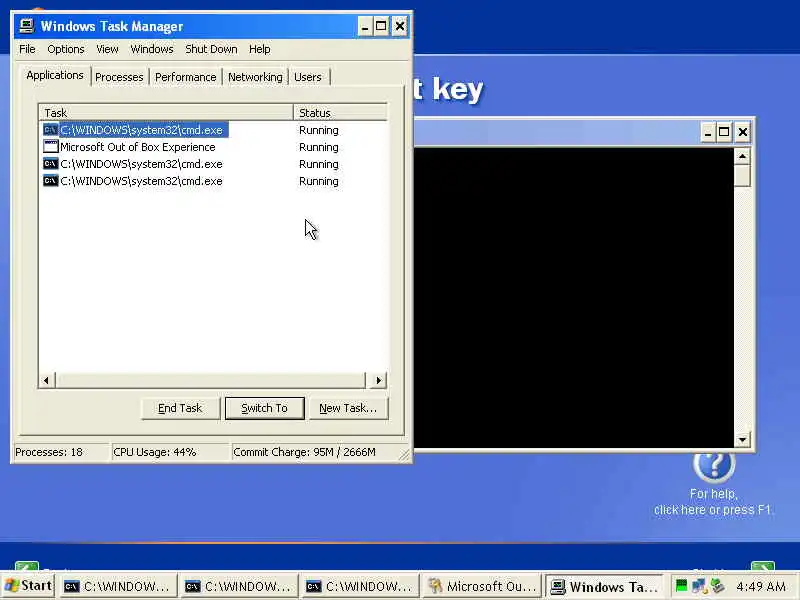
Task: Open the Shut Down menu
Action: (211, 49)
